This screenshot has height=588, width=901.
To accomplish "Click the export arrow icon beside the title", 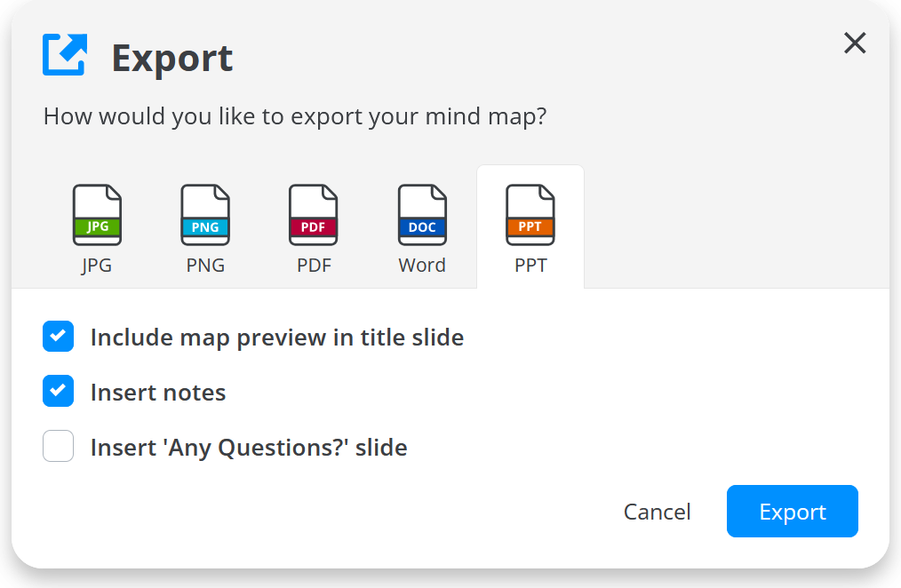I will click(64, 55).
